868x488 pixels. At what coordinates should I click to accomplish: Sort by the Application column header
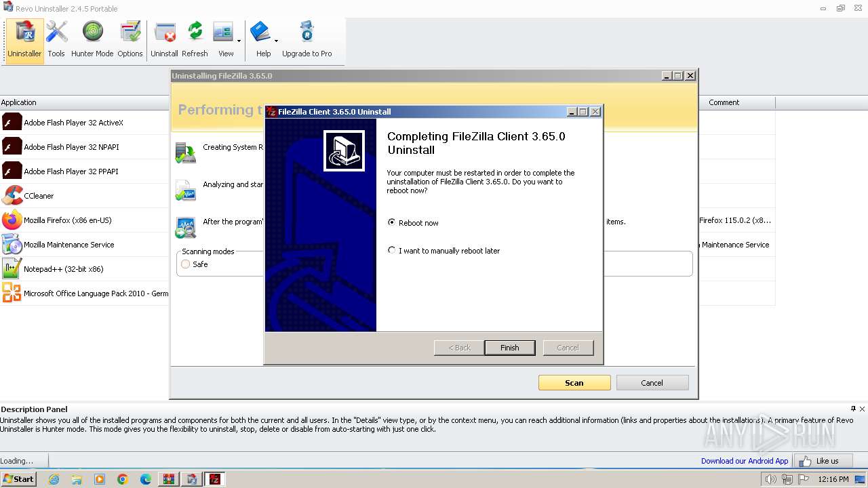85,102
